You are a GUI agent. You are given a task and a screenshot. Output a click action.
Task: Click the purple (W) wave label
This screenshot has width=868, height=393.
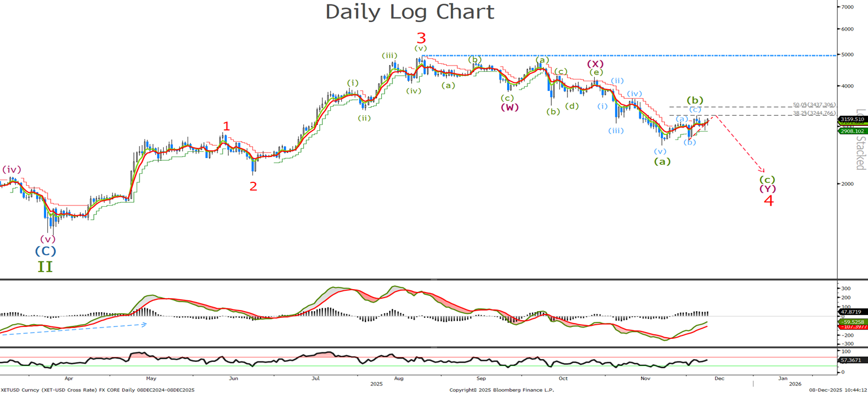(x=509, y=107)
